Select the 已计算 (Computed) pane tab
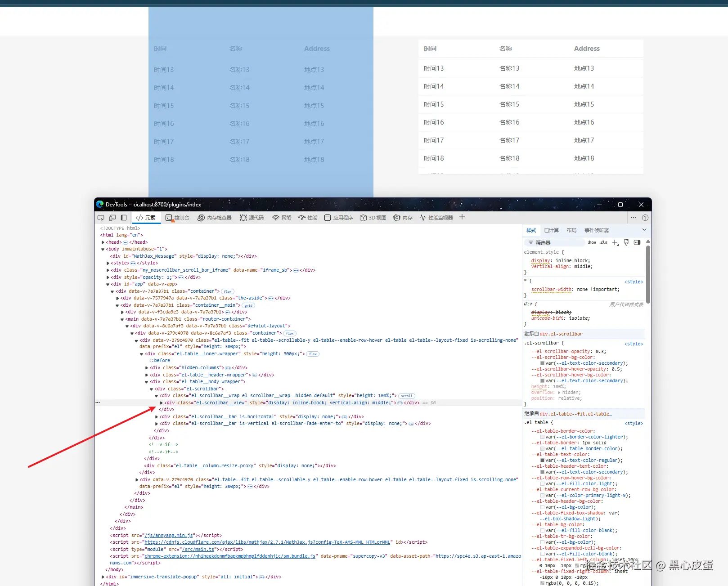The width and height of the screenshot is (728, 586). (552, 230)
